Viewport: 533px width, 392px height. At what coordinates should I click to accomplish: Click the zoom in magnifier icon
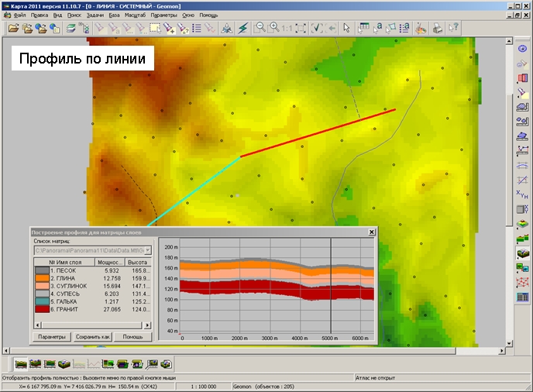coord(273,28)
